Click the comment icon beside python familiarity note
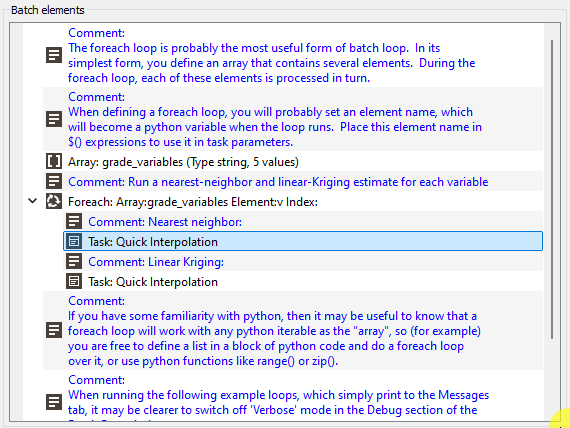 tap(54, 331)
